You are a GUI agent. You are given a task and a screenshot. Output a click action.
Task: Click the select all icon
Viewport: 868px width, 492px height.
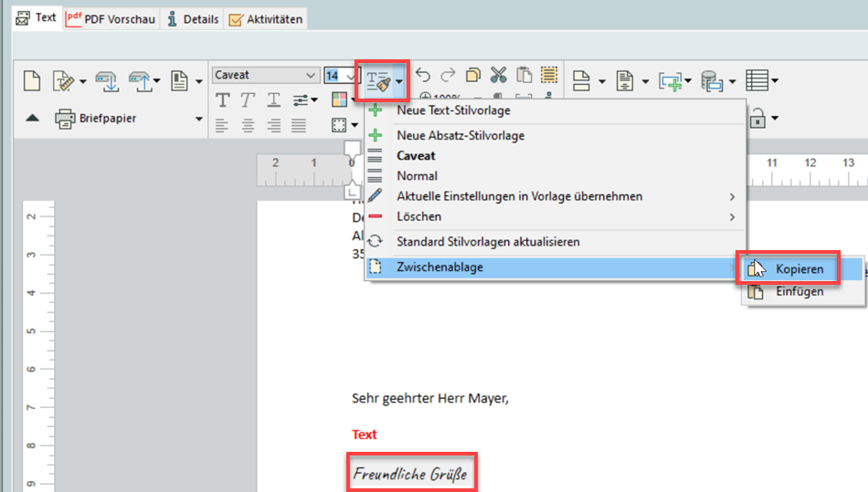point(549,76)
